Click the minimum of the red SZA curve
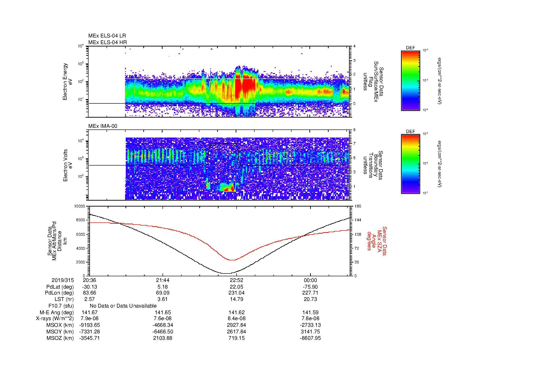Screen dimensions: 555x392 click(x=232, y=260)
